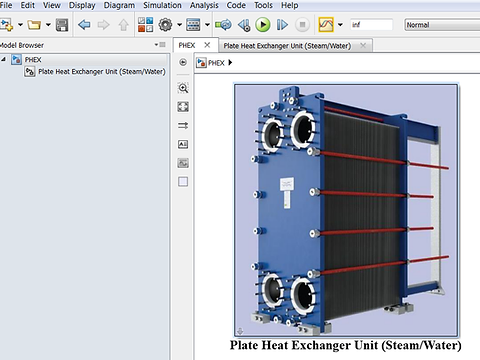Image resolution: width=480 pixels, height=360 pixels.
Task: Click the Fast Restart icon
Action: 223,25
